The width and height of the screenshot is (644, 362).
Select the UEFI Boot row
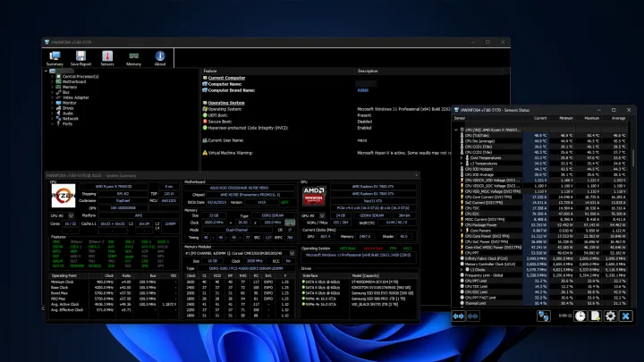point(217,115)
